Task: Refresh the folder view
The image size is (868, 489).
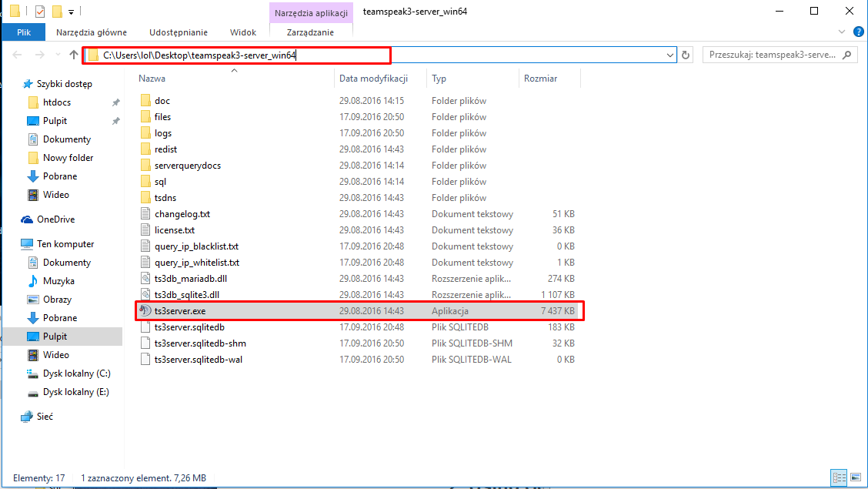Action: tap(686, 55)
